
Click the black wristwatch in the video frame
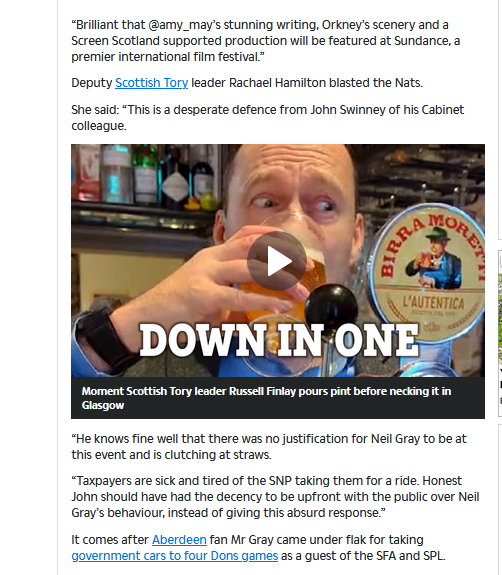105,340
